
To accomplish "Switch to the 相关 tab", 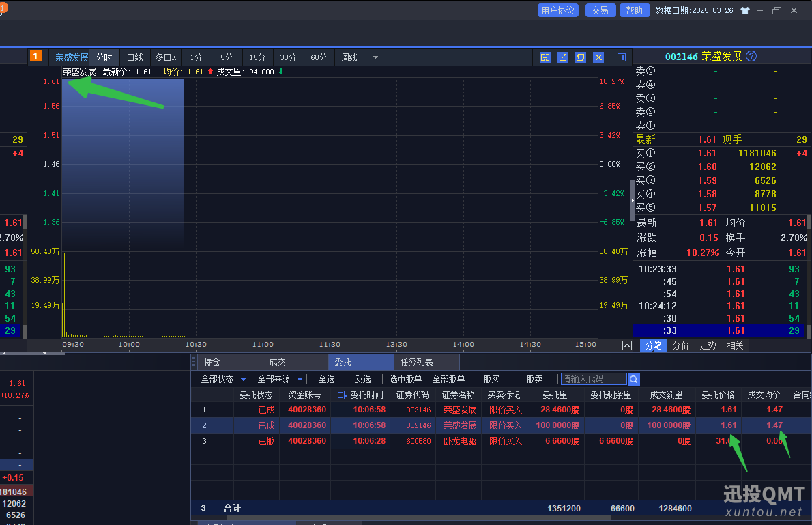I will pyautogui.click(x=736, y=345).
